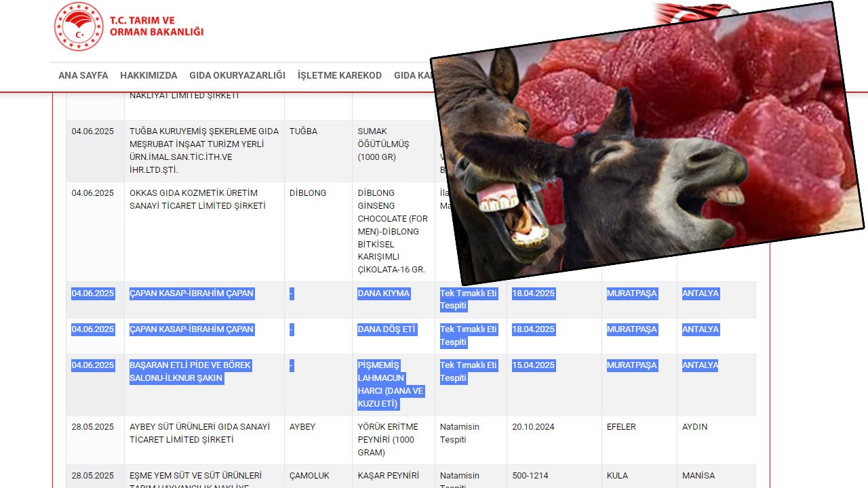This screenshot has height=488, width=868.
Task: Click the DANA KIYMA product cell
Action: (x=393, y=300)
